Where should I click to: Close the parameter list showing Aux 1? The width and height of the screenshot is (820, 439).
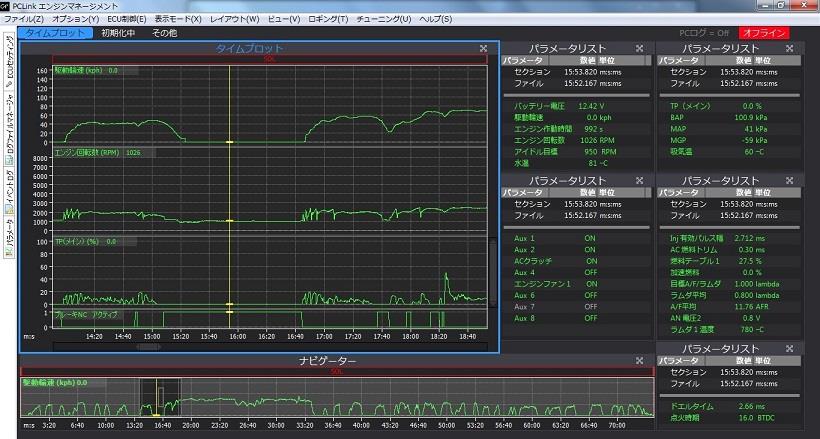(x=639, y=180)
